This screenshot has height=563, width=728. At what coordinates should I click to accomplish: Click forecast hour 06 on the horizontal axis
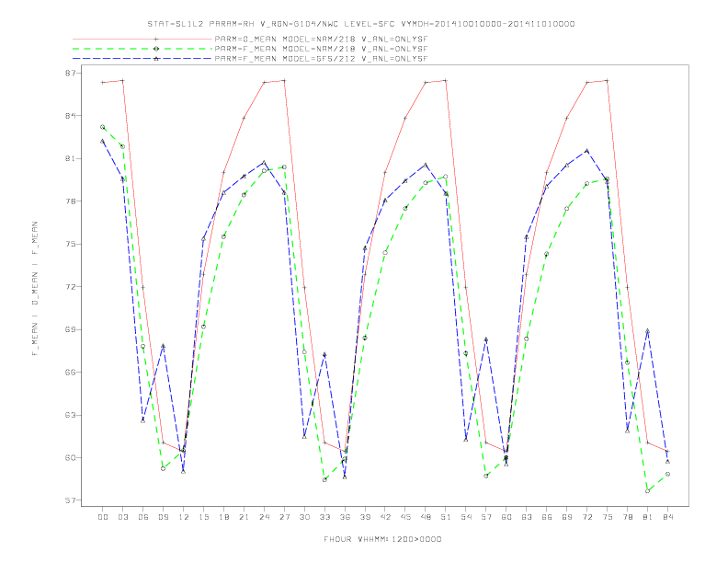pos(143,517)
